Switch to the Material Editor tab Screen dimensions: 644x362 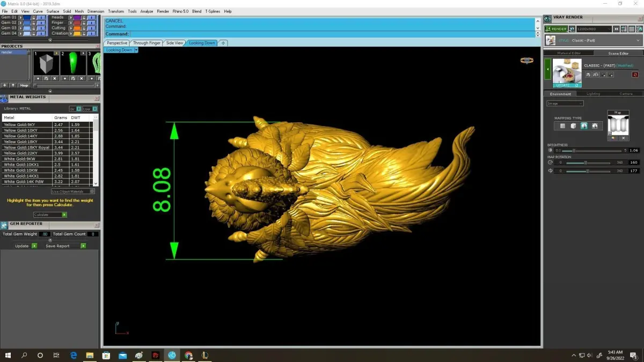(x=569, y=53)
